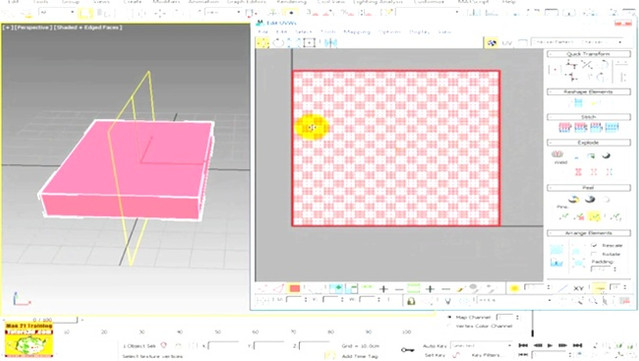Toggle the checker map display icon
639x361 pixels.
492,42
